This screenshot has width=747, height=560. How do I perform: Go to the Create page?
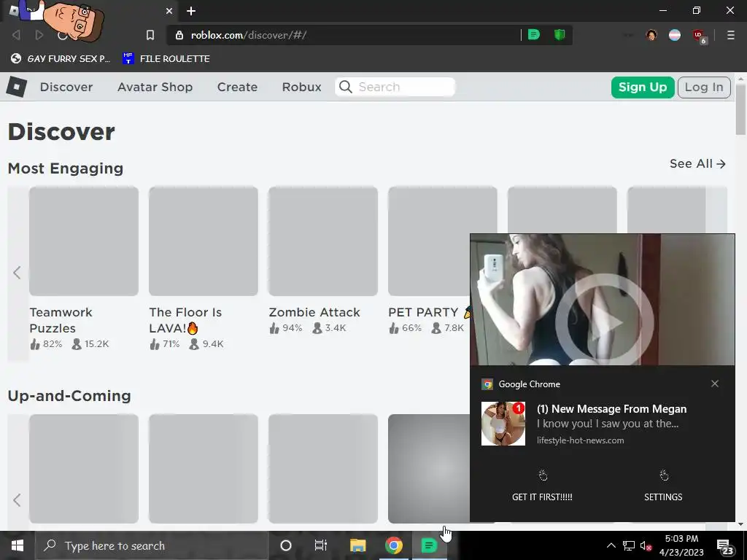tap(237, 87)
